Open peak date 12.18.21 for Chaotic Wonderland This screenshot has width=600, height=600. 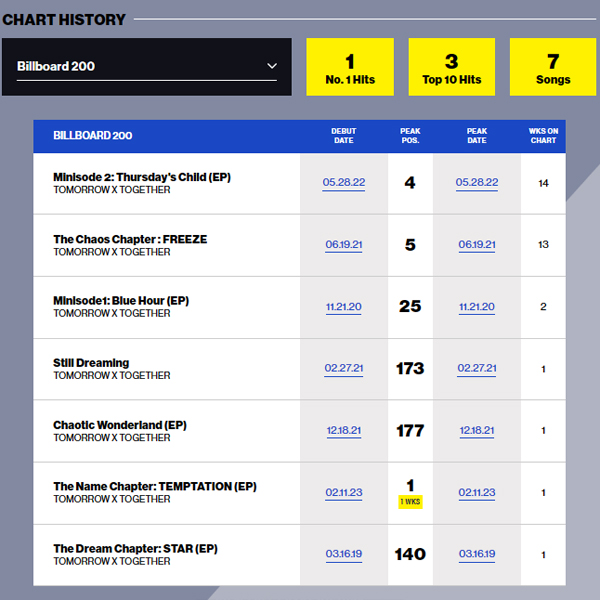[x=477, y=431]
